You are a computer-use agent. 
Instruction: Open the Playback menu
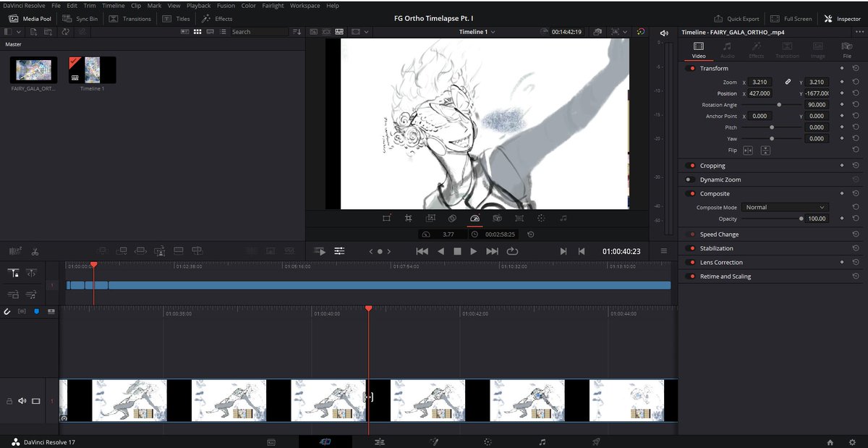(198, 5)
